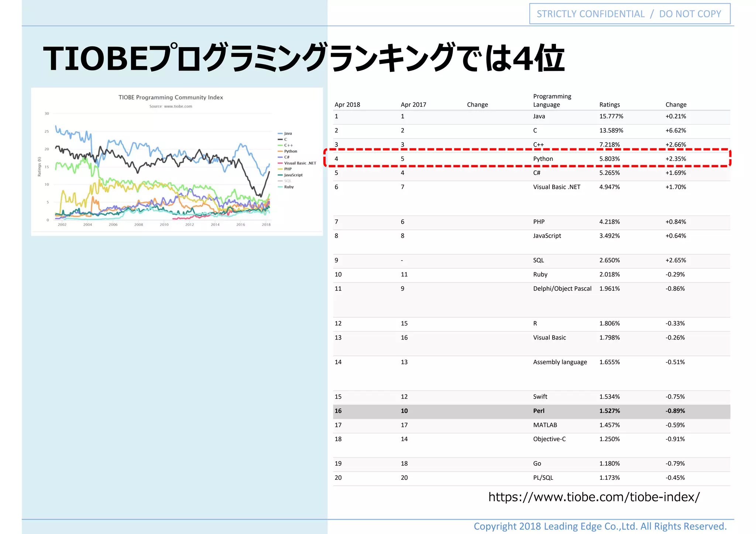
Task: Click the 'Python' chart legend entry
Action: (288, 151)
